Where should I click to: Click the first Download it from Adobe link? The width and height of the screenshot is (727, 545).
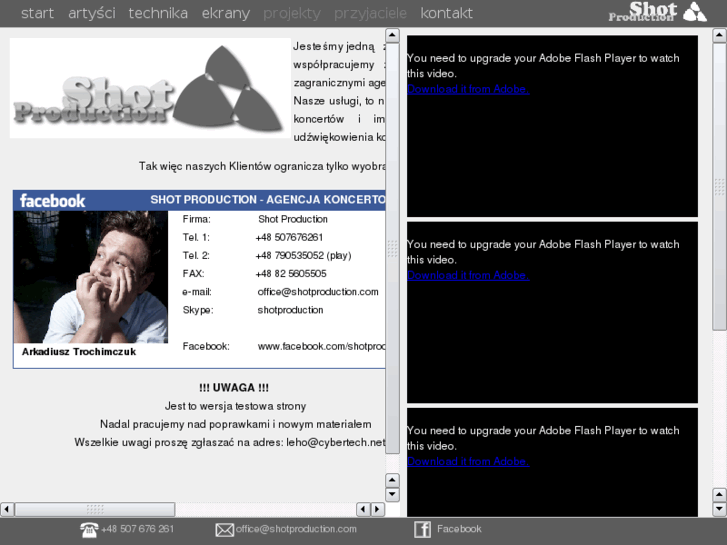click(468, 89)
